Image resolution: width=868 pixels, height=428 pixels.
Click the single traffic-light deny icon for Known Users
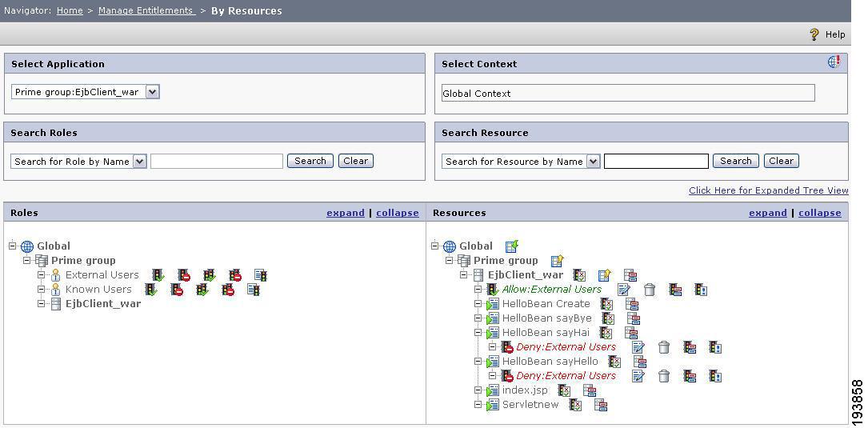(177, 290)
